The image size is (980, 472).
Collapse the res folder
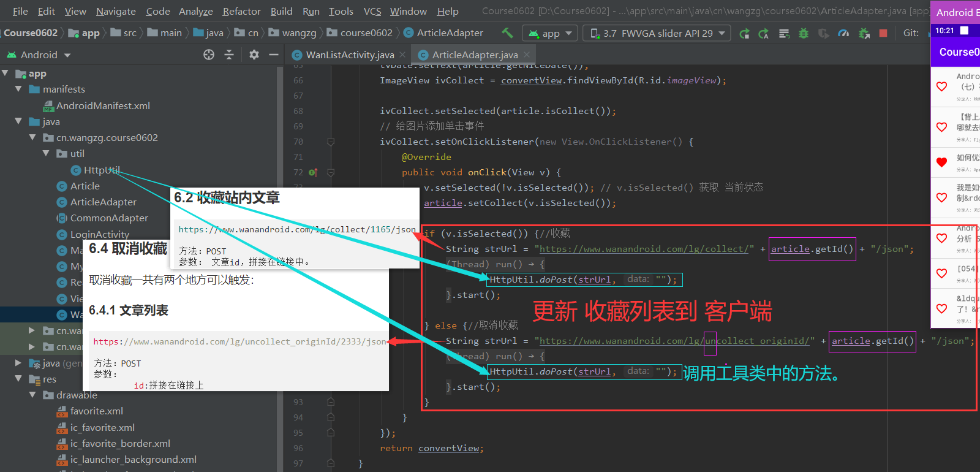pyautogui.click(x=19, y=379)
